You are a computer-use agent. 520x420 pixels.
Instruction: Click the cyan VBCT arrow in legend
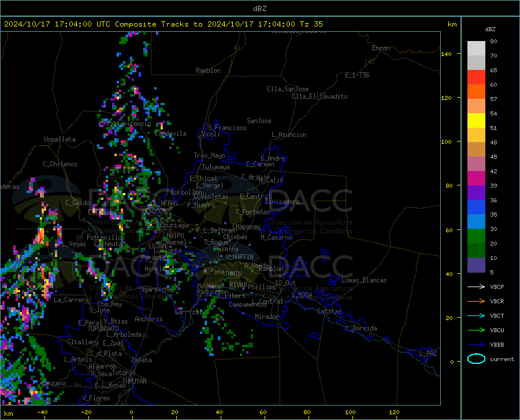(476, 315)
